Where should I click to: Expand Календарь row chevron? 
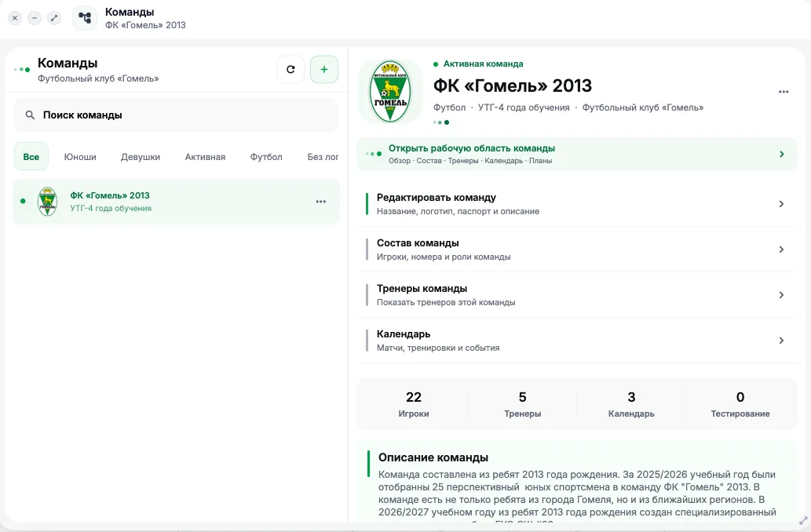click(781, 341)
